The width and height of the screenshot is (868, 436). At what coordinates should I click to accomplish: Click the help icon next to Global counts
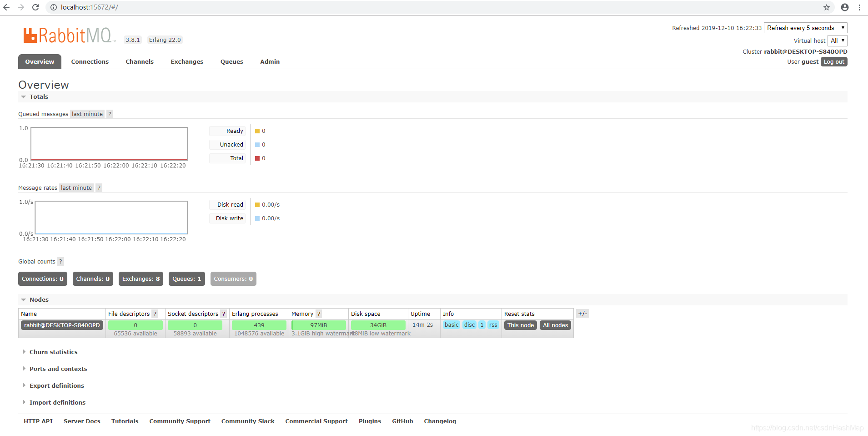pos(60,262)
